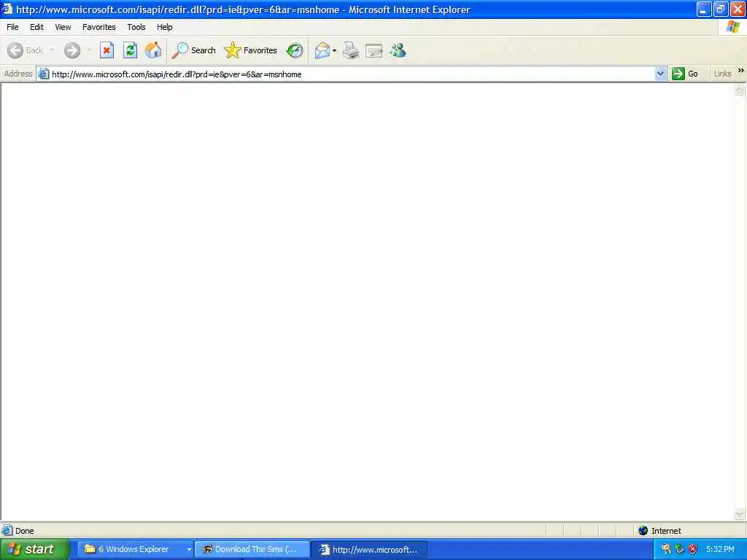Open the Tools menu
747x560 pixels.
136,27
